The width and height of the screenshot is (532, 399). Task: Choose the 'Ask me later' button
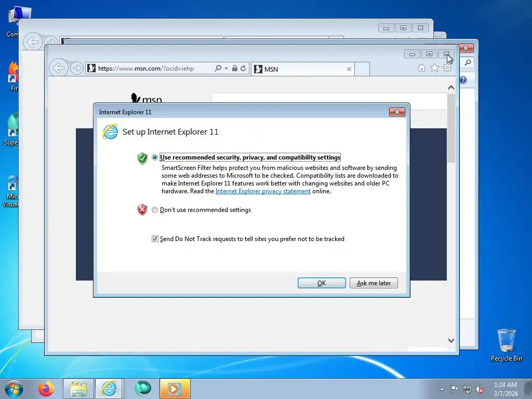pyautogui.click(x=374, y=283)
